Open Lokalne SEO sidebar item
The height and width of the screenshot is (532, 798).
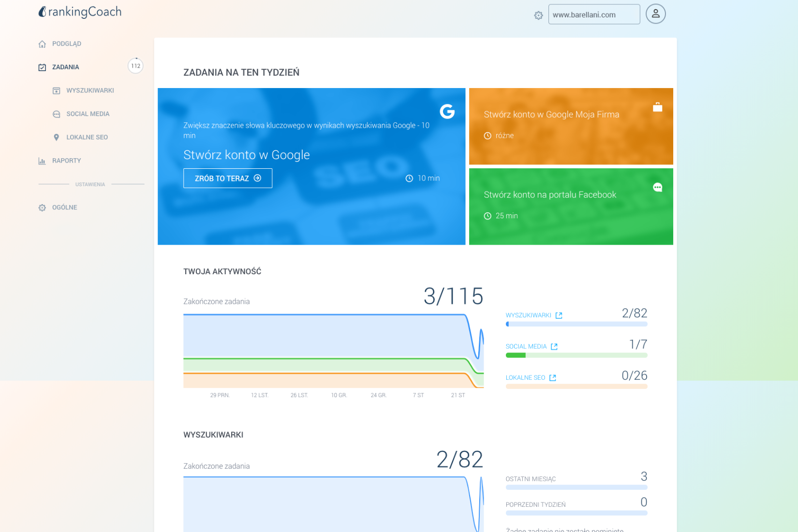coord(87,137)
